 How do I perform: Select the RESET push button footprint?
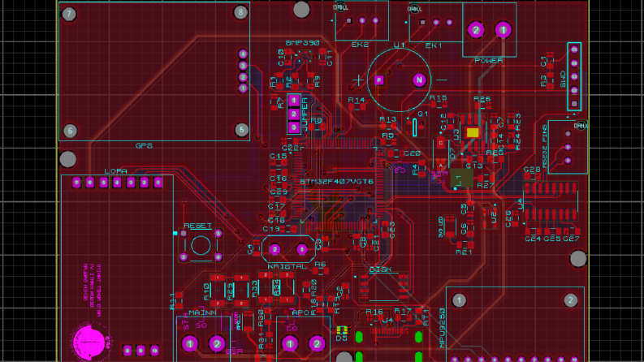(201, 245)
